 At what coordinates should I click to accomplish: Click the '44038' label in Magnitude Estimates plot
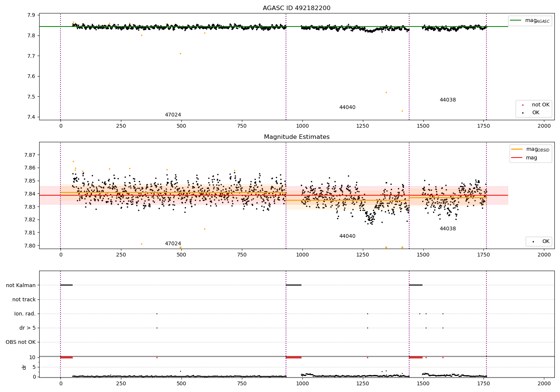click(x=448, y=229)
